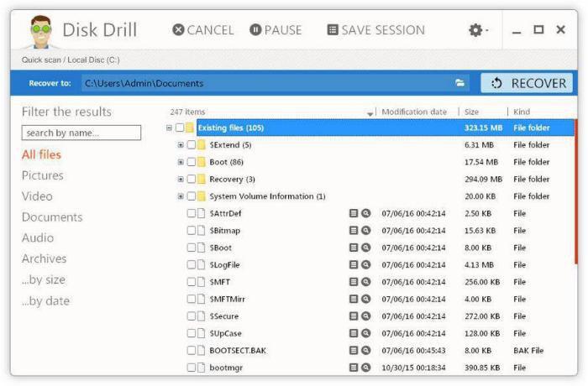Click SAVE SESSION

376,30
